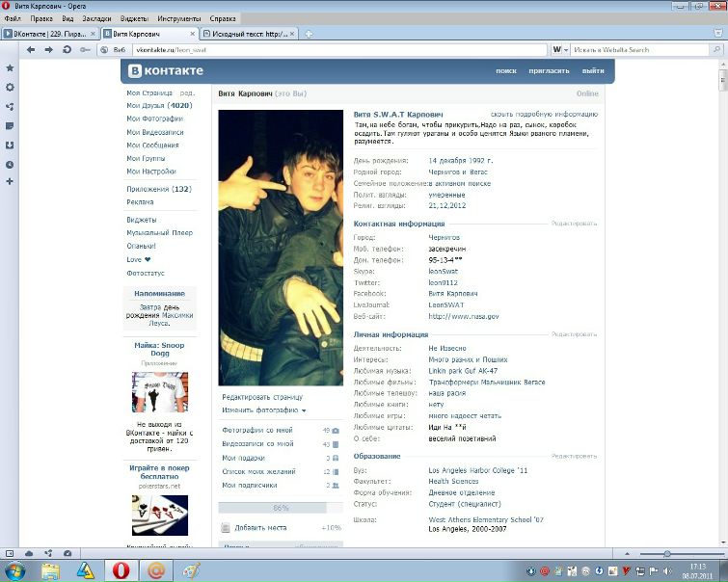The width and height of the screenshot is (728, 582).
Task: Close the Витя Карпович tab
Action: 191,34
